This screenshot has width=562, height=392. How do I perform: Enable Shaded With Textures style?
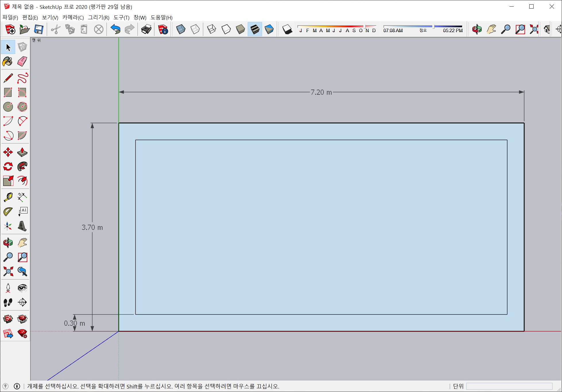coord(255,29)
